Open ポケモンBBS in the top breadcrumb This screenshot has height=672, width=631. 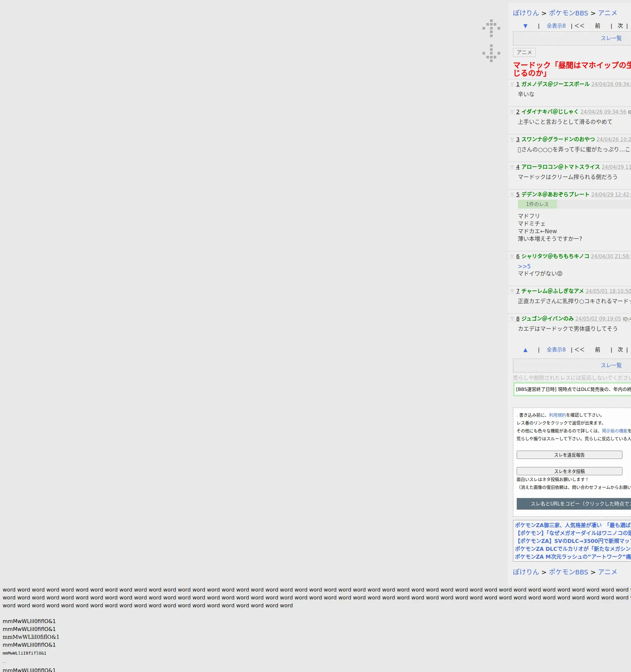568,13
